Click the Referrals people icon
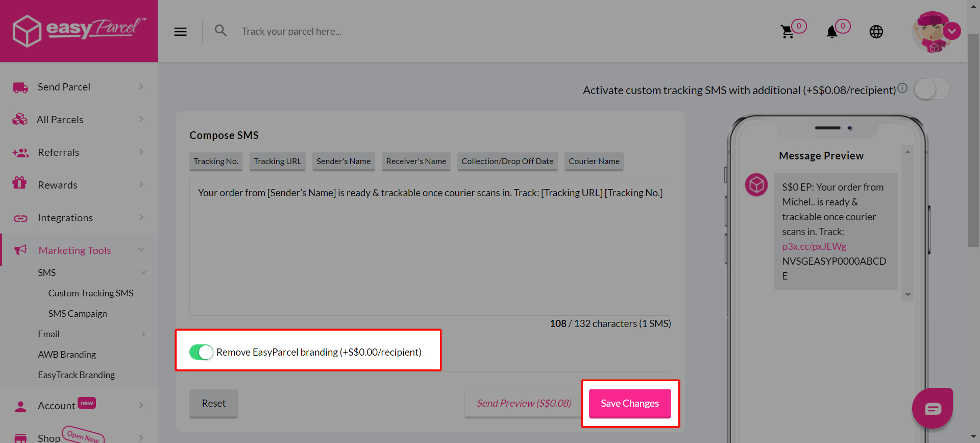This screenshot has height=443, width=980. pos(20,152)
